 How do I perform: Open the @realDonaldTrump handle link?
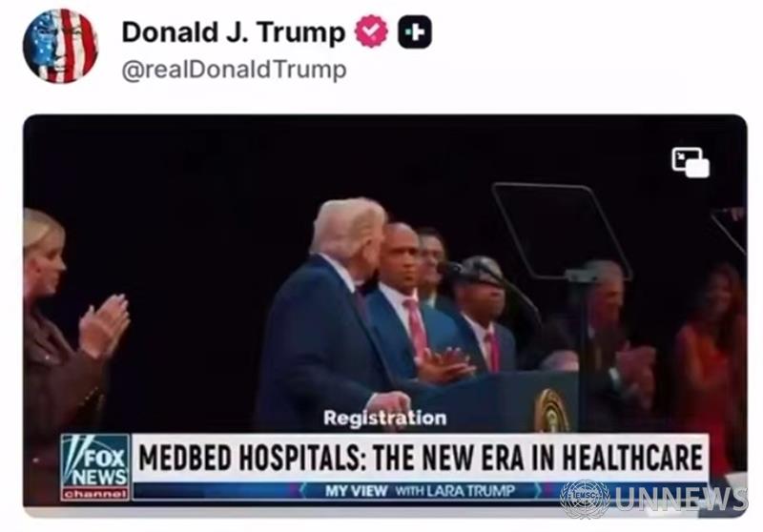pyautogui.click(x=234, y=70)
